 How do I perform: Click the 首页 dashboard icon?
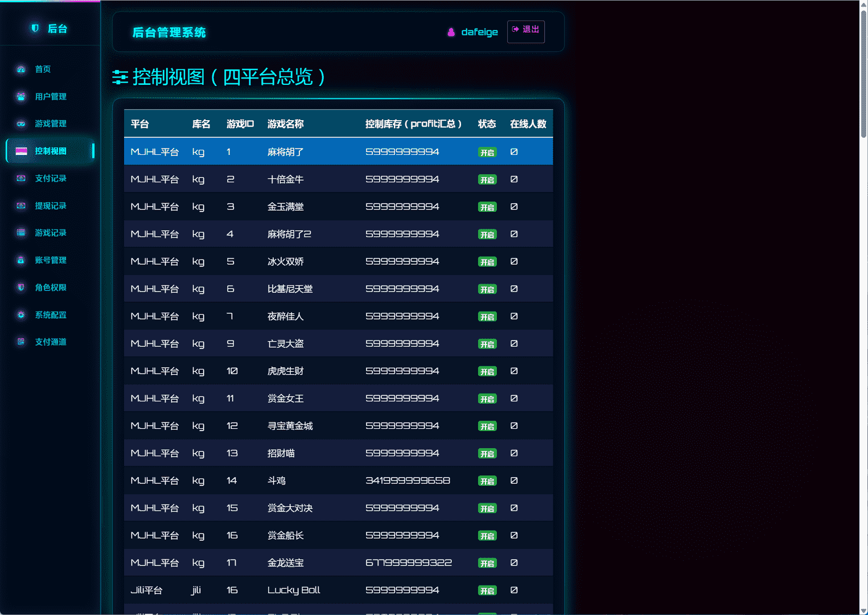[x=21, y=69]
